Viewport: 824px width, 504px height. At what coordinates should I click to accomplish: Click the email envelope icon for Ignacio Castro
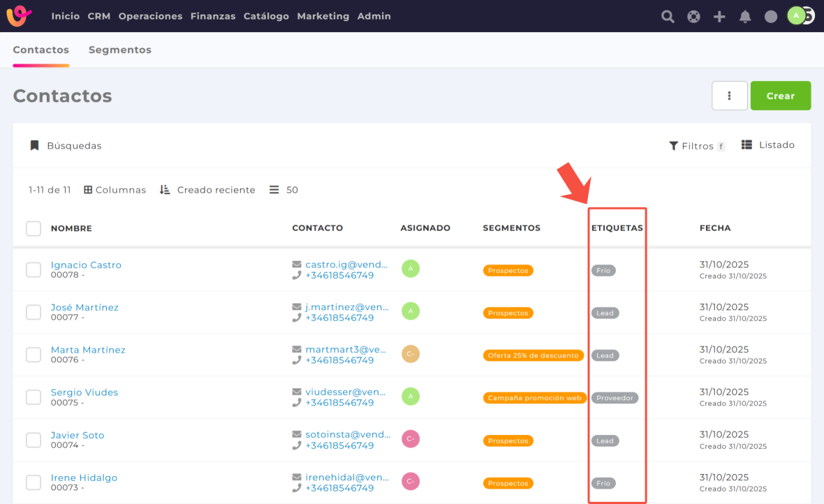point(297,265)
